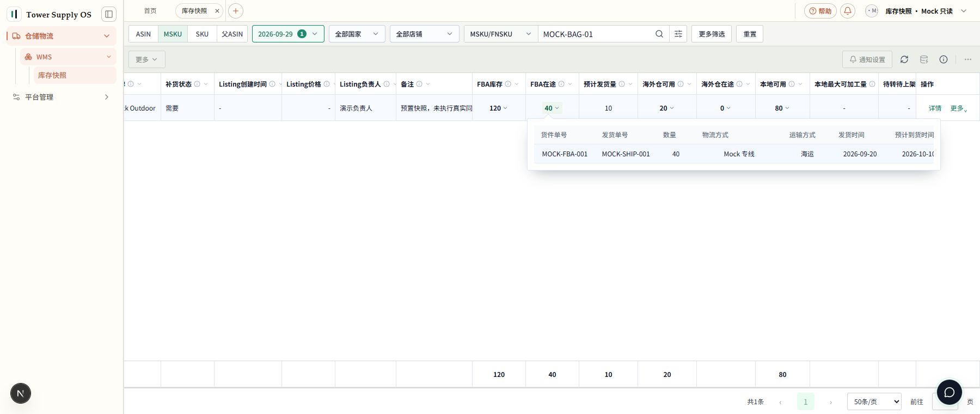
Task: Open the toolbar three-dots menu
Action: click(x=967, y=59)
